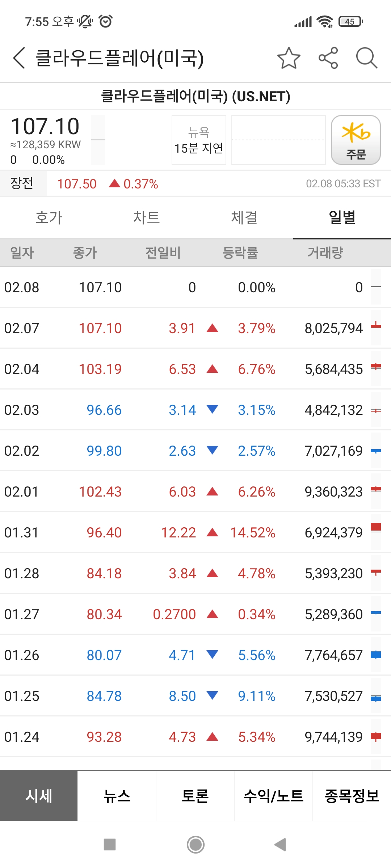
Task: Open the search magnifier icon
Action: 367,58
